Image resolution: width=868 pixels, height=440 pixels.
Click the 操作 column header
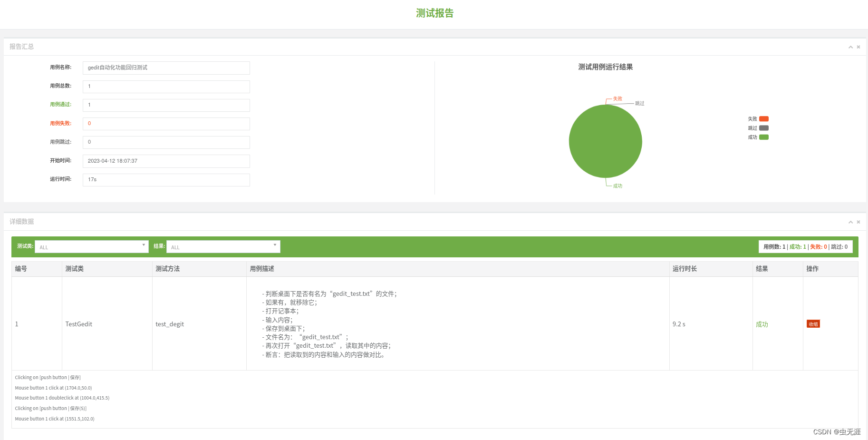tap(830, 269)
